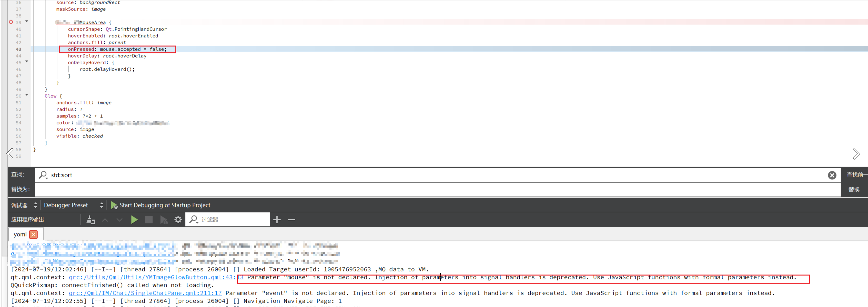Open filter options via magnifier in output filter
This screenshot has width=868, height=307.
[x=193, y=220]
